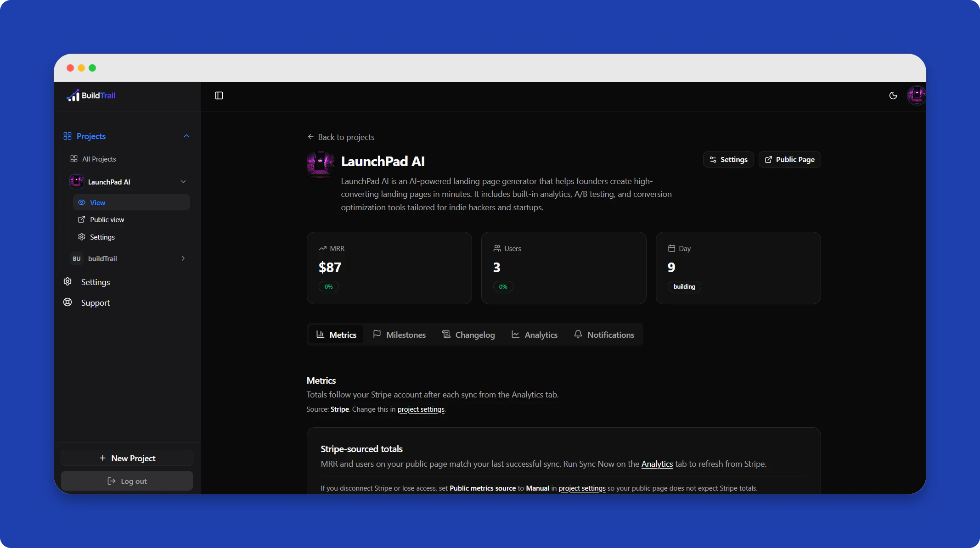Go Back to projects
This screenshot has height=548, width=980.
click(341, 137)
